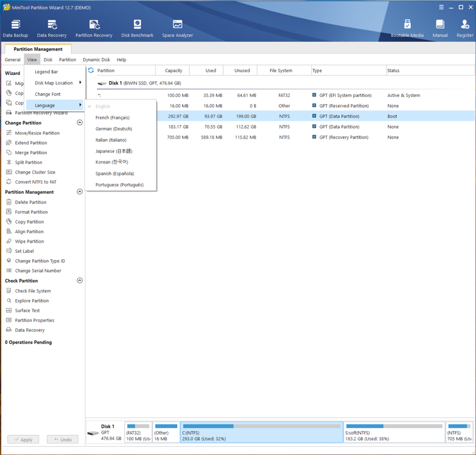Click the Delete Partition trash icon
The width and height of the screenshot is (476, 455).
coord(9,202)
